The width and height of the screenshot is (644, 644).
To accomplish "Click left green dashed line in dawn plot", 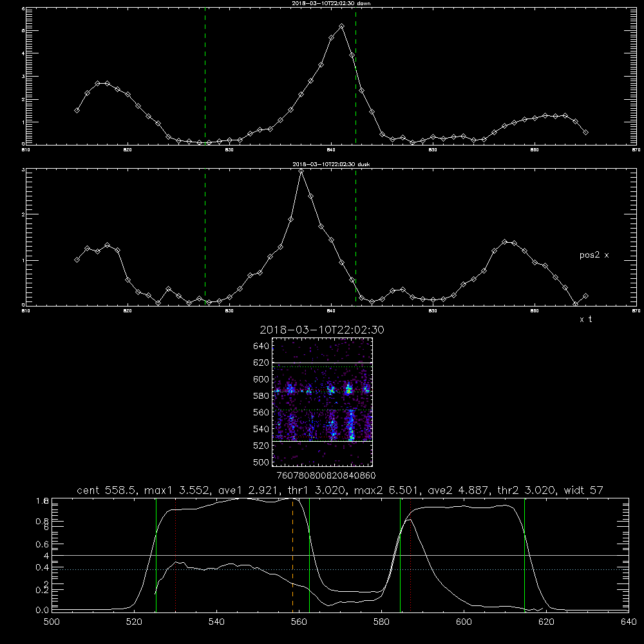I will click(205, 76).
